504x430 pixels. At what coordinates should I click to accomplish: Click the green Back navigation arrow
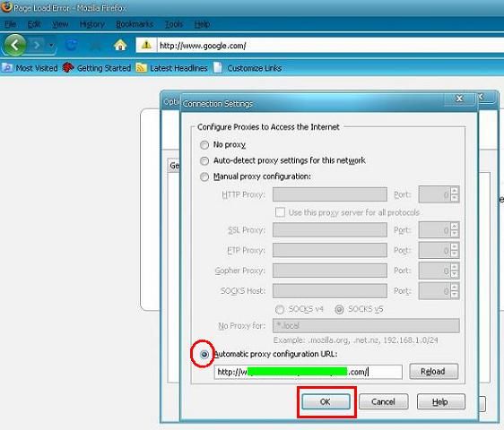point(14,46)
